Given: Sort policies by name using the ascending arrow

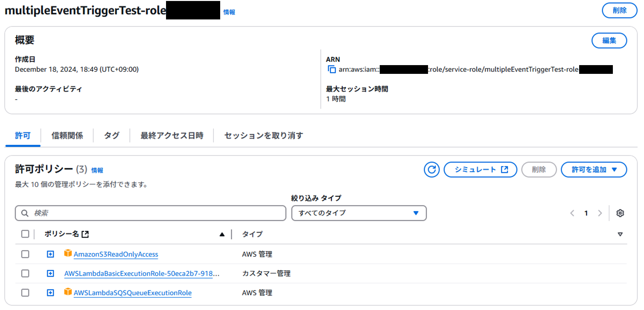Looking at the screenshot, I should (x=222, y=234).
